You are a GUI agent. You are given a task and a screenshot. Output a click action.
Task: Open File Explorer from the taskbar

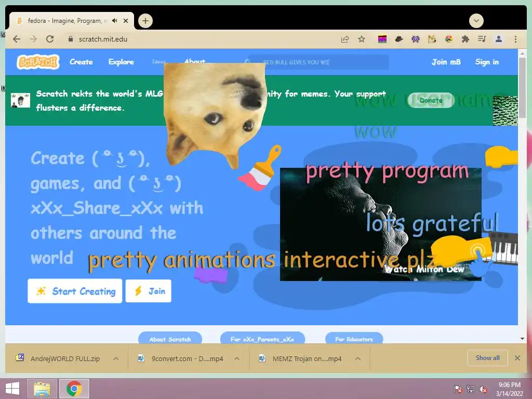pyautogui.click(x=42, y=389)
